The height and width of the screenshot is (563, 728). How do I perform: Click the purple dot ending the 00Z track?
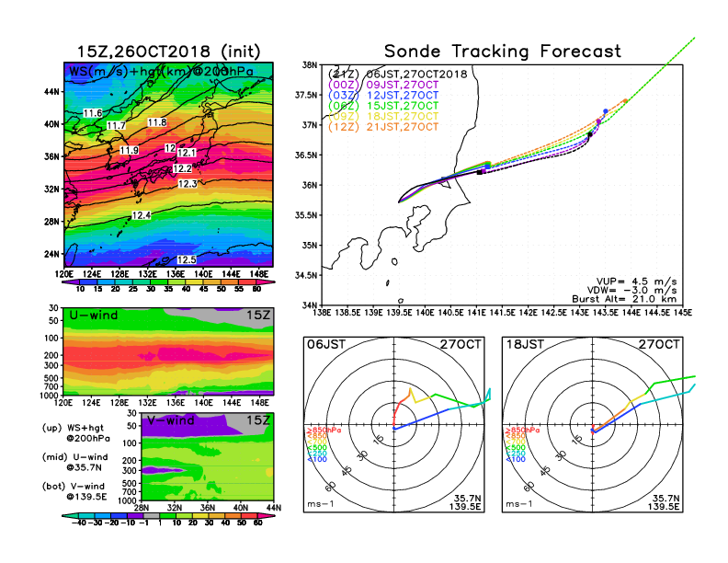(598, 121)
